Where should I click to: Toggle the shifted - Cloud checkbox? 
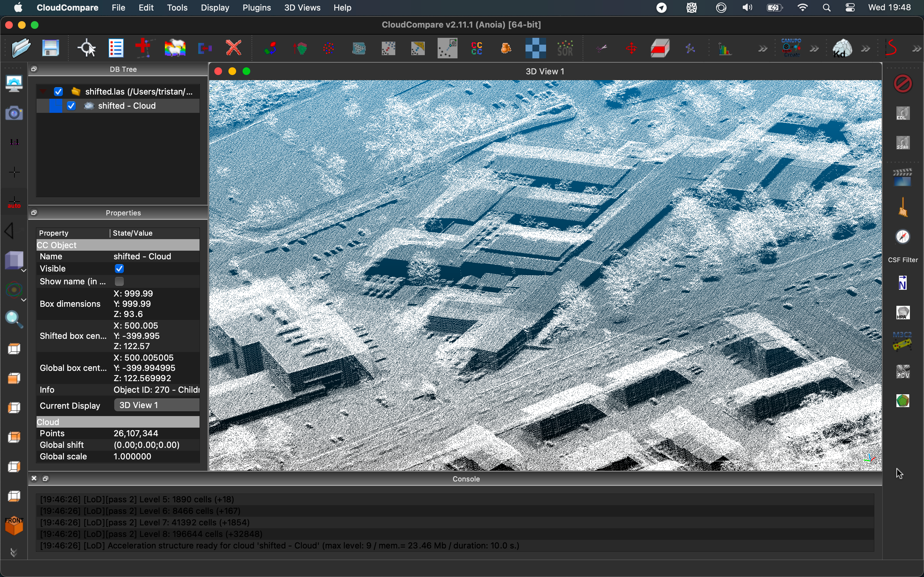[x=72, y=106]
